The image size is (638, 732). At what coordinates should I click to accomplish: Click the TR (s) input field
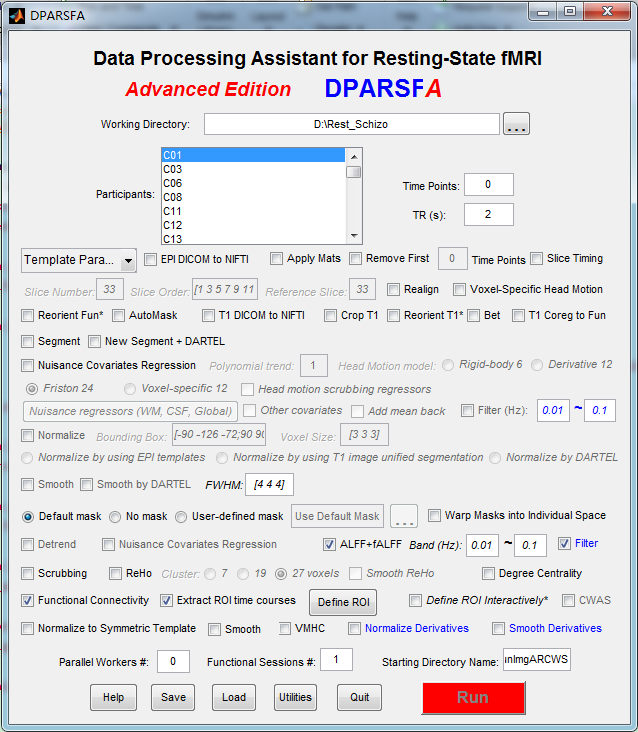tap(489, 215)
